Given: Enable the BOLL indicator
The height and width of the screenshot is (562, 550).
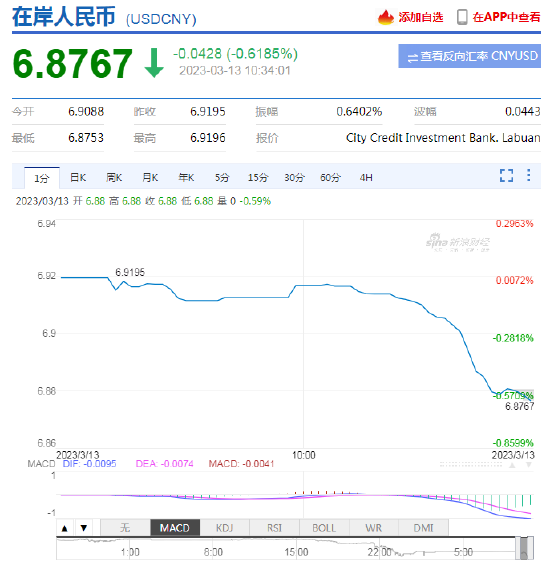Looking at the screenshot, I should (324, 528).
